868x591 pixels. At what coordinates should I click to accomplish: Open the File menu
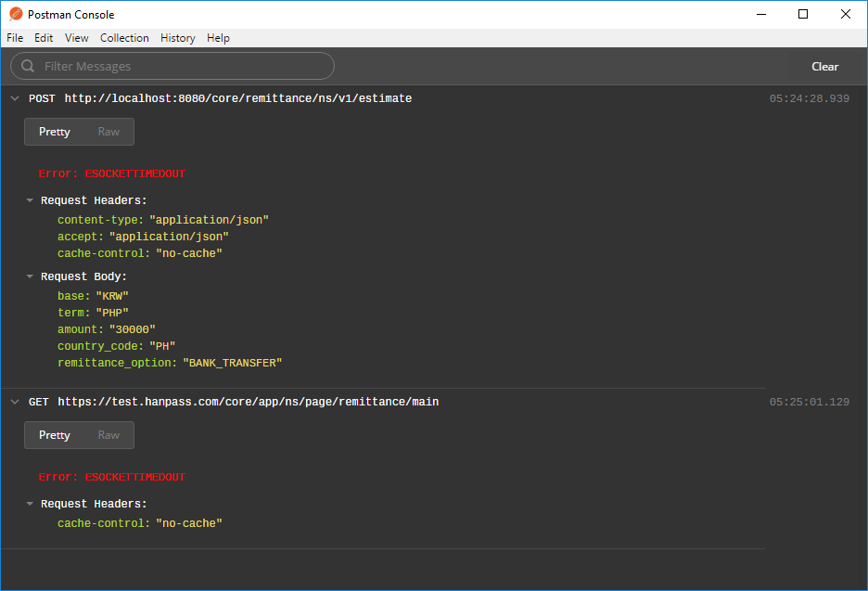coord(14,38)
